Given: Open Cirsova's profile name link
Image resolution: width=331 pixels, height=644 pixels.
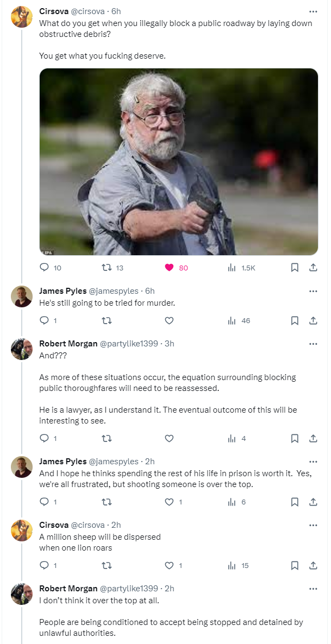Looking at the screenshot, I should (x=54, y=11).
